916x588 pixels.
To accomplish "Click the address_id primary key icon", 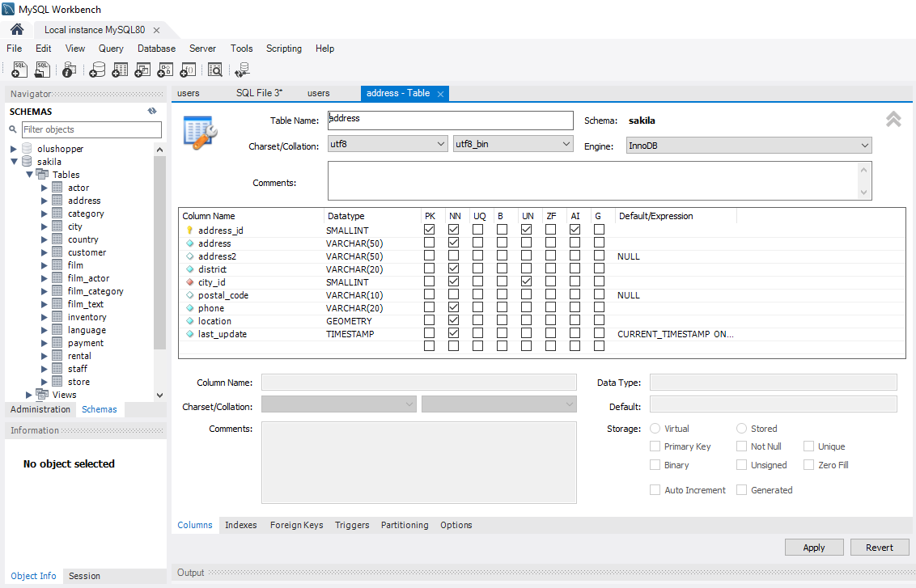I will coord(190,230).
